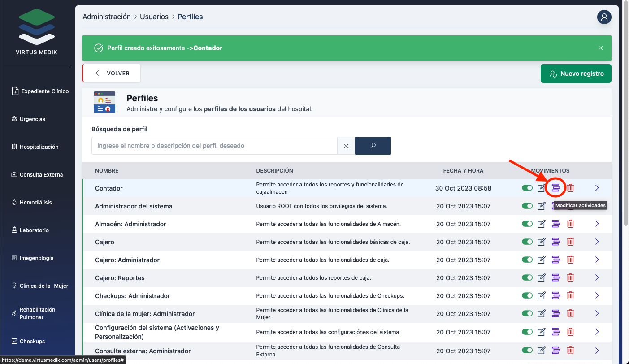This screenshot has height=364, width=629.
Task: Delete the Cajero: Reportes profile
Action: point(570,278)
